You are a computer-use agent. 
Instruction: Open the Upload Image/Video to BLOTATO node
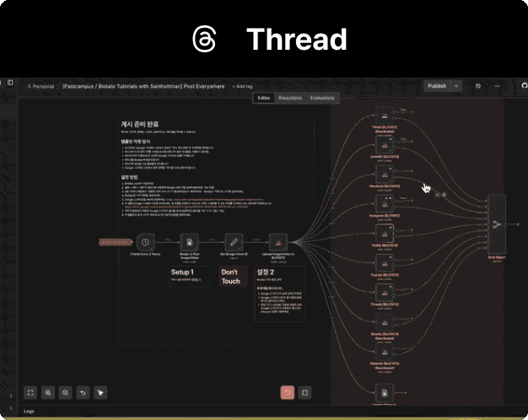[278, 242]
